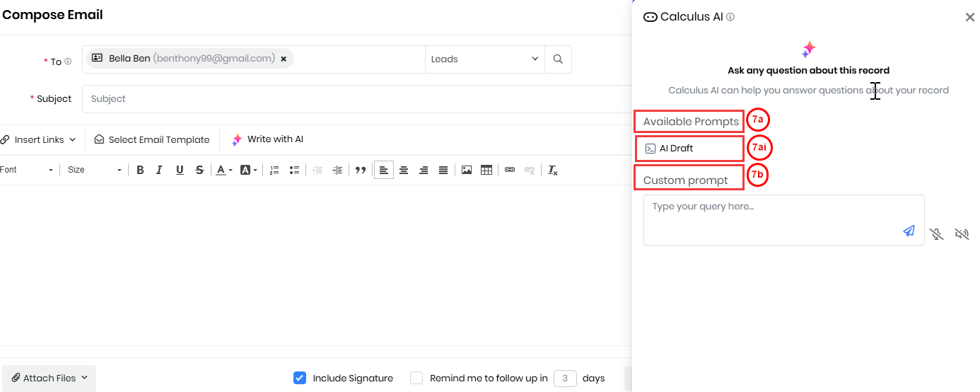This screenshot has height=392, width=980.
Task: Enable the follow-up reminder checkbox
Action: coord(416,378)
